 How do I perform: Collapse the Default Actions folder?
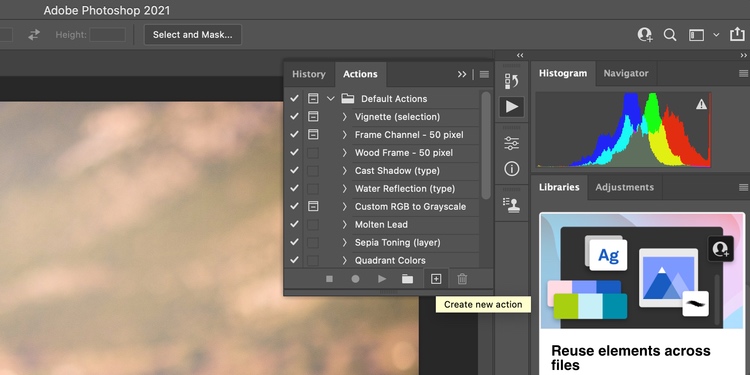[x=331, y=99]
